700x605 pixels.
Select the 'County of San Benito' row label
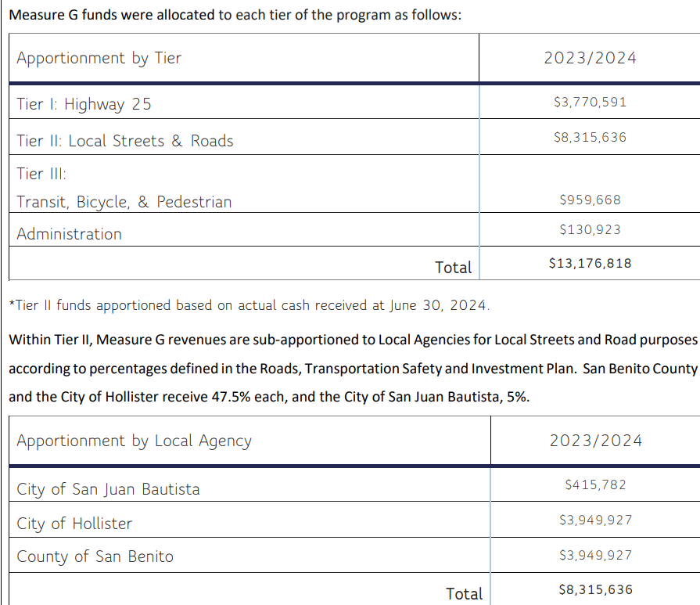pos(95,556)
